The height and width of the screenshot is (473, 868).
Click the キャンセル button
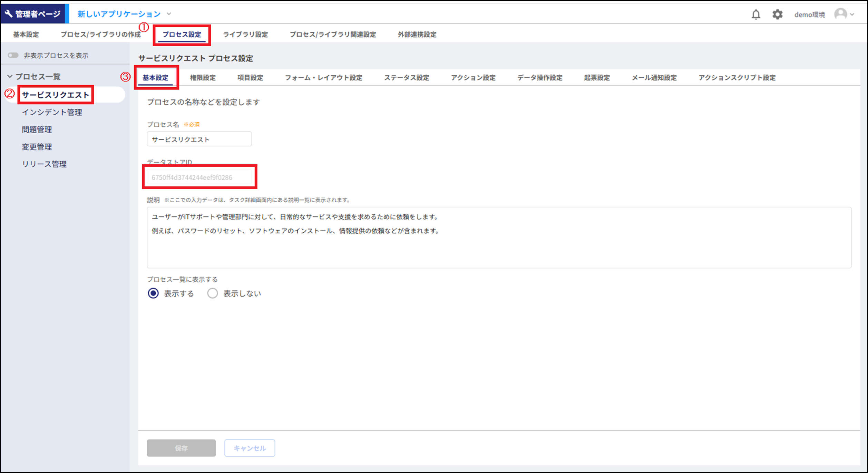(x=250, y=448)
